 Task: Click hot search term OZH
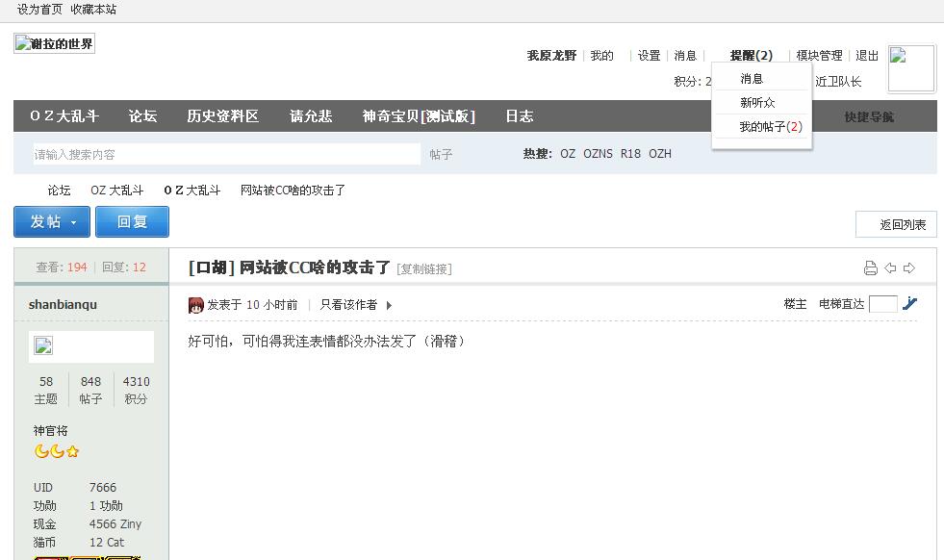[x=660, y=154]
